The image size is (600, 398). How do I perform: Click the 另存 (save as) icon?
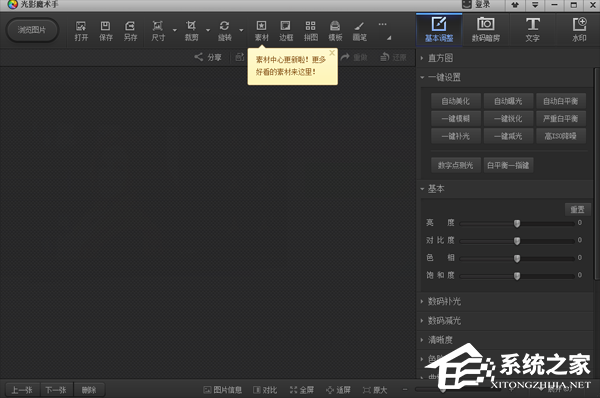click(130, 31)
